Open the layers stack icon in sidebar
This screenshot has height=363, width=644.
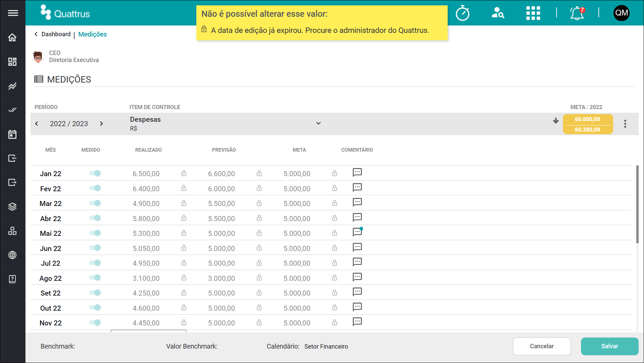pos(12,207)
